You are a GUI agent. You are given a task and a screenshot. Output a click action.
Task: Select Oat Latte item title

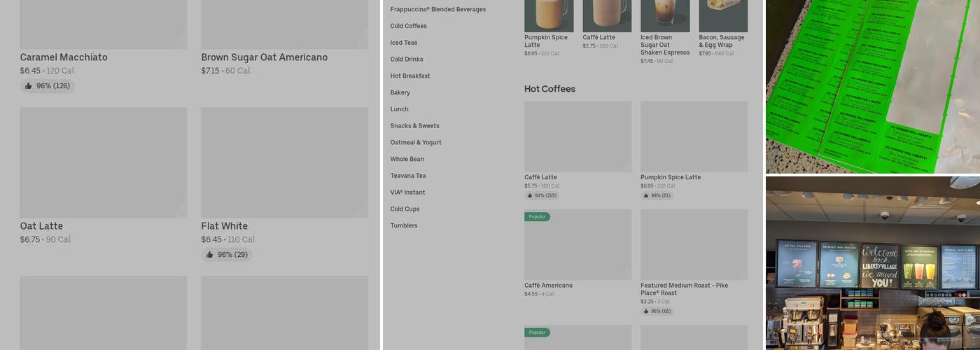coord(41,226)
